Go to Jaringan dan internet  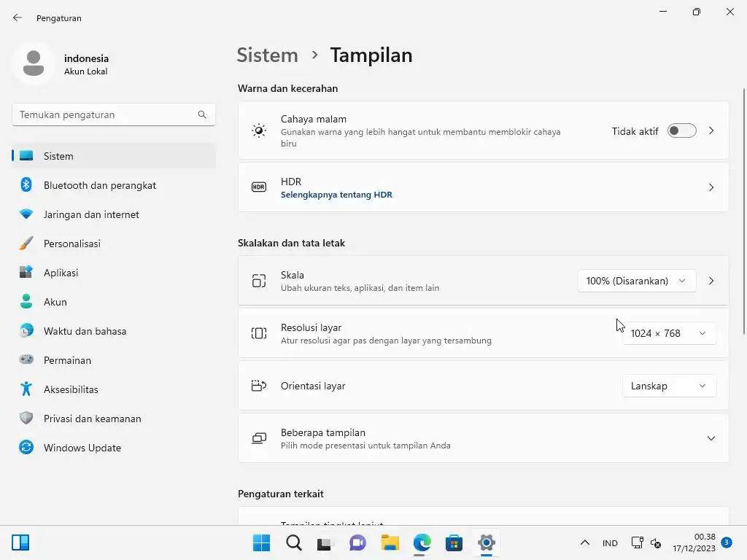click(114, 214)
